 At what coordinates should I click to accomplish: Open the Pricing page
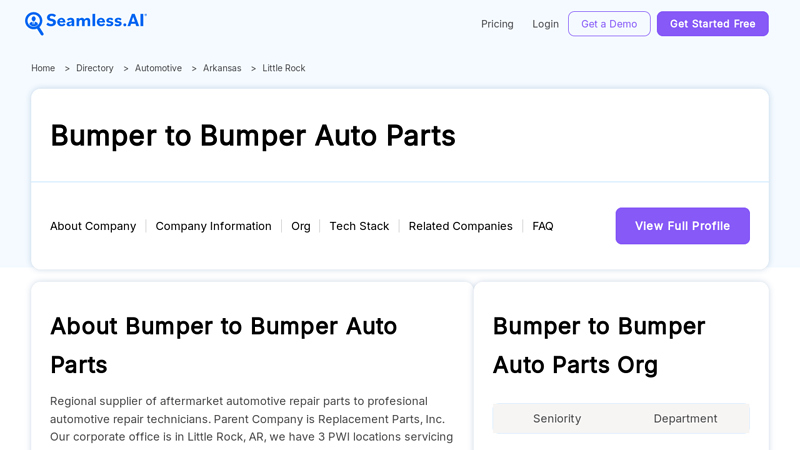coord(497,24)
